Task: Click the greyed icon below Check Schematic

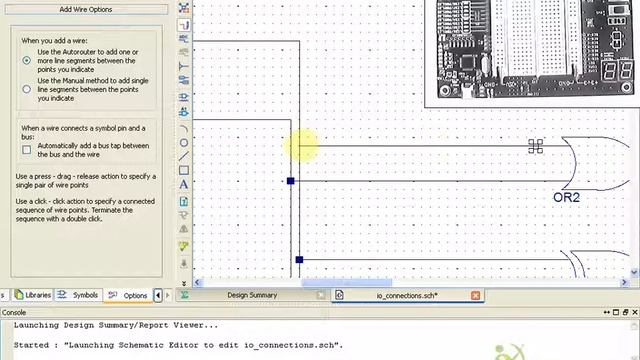Action: 184,264
